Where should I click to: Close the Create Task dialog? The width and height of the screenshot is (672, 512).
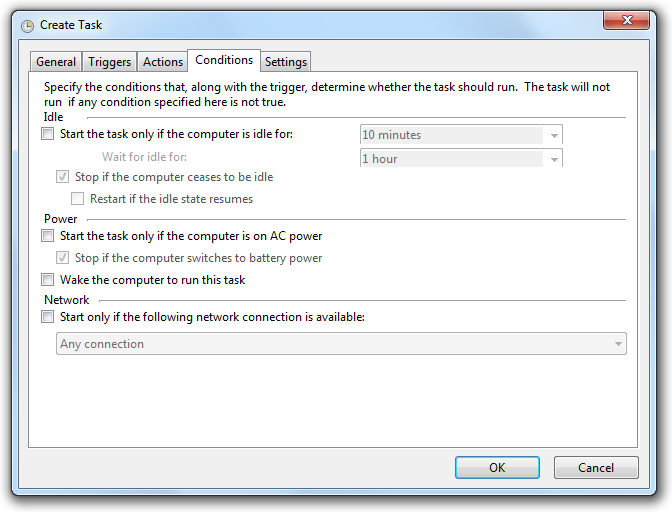click(626, 20)
